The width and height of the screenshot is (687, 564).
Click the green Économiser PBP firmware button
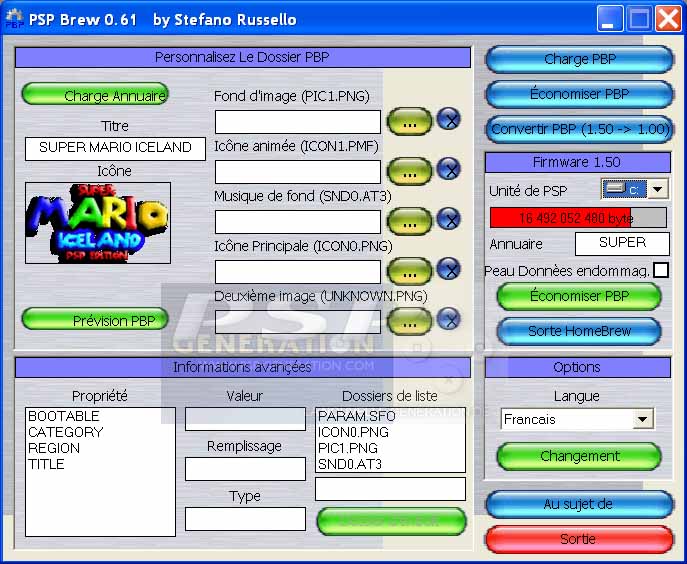pyautogui.click(x=579, y=296)
